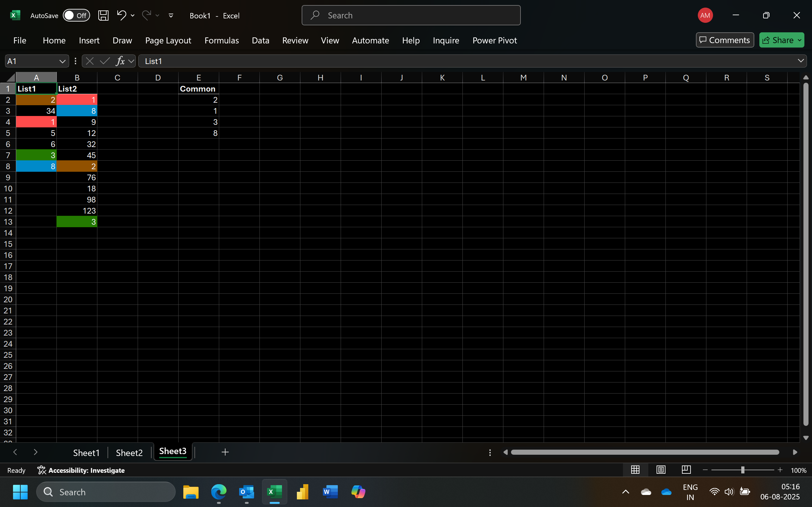
Task: Click the Save icon in title bar
Action: (103, 16)
